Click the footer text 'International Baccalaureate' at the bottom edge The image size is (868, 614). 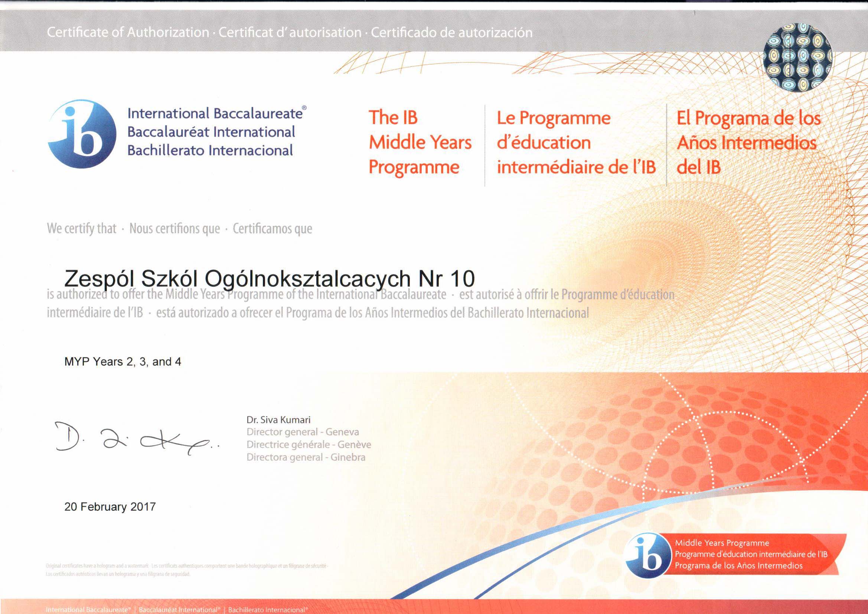pos(88,610)
